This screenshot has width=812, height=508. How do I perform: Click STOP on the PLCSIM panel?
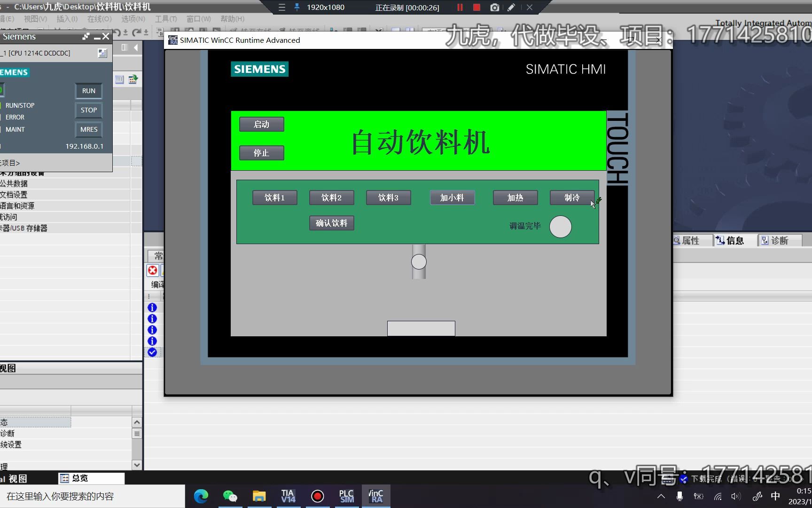(x=89, y=110)
